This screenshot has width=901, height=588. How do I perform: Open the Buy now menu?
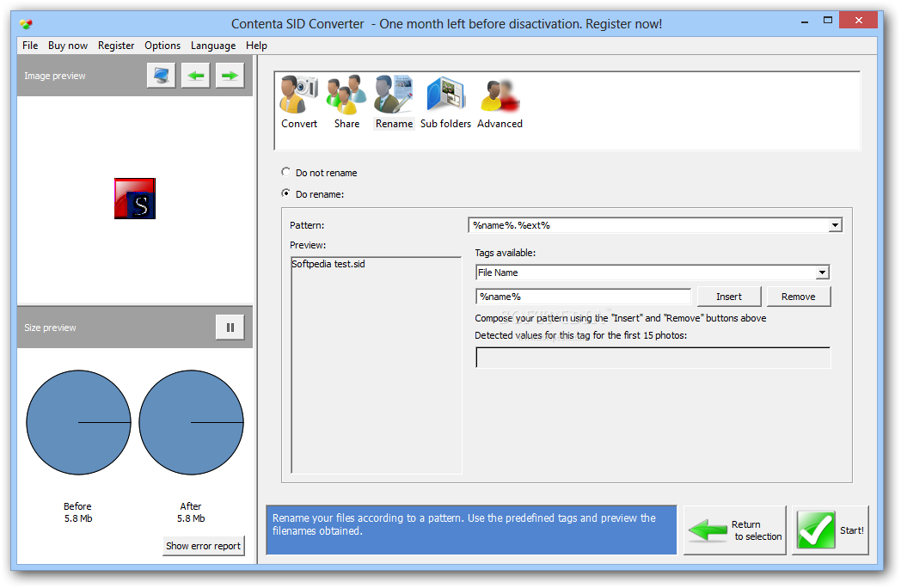68,46
